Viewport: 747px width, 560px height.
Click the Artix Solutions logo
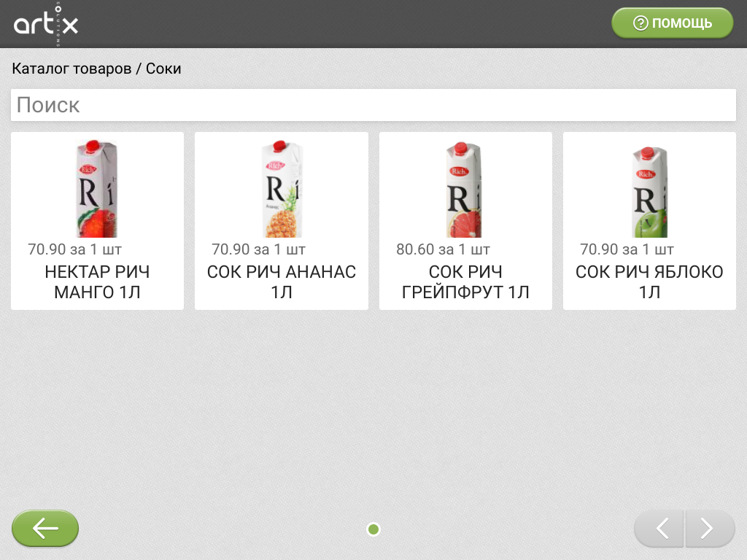(46, 25)
